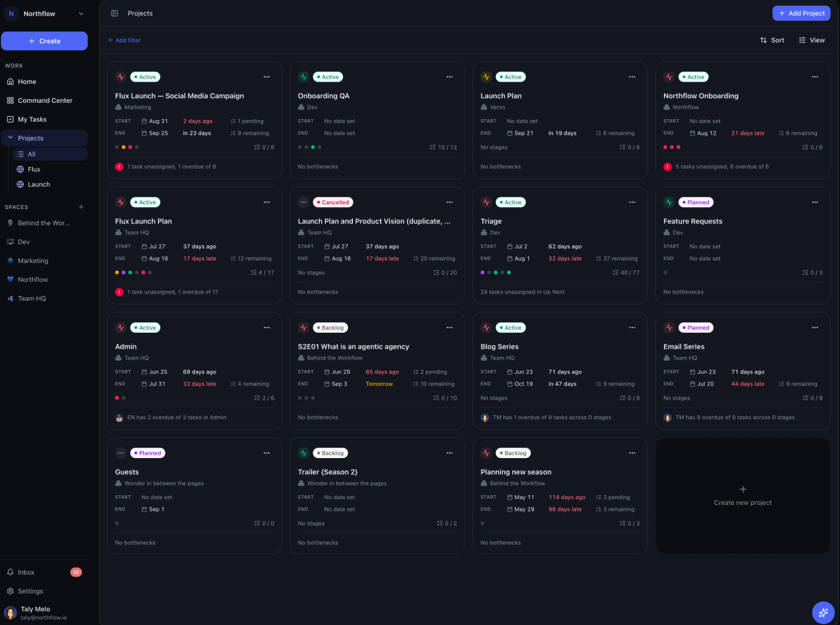Open more options on Flux Launch Plan card
This screenshot has height=625, width=840.
click(267, 202)
